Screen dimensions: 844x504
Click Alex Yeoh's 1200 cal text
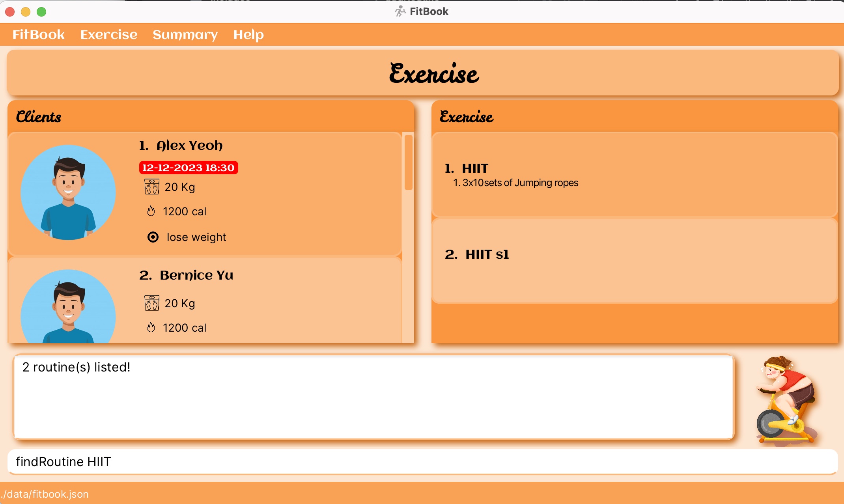(185, 211)
